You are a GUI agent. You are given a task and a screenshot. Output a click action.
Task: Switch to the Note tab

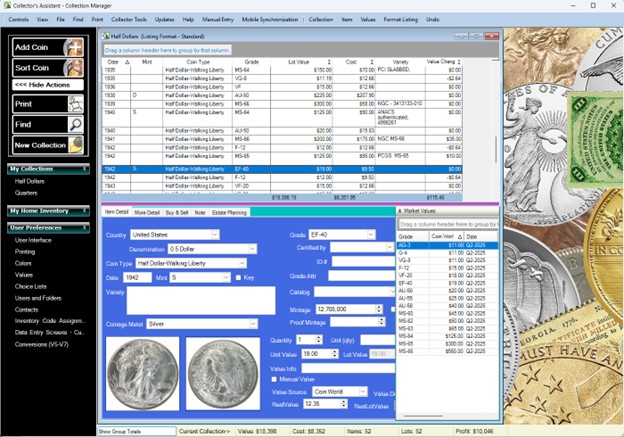pos(200,213)
